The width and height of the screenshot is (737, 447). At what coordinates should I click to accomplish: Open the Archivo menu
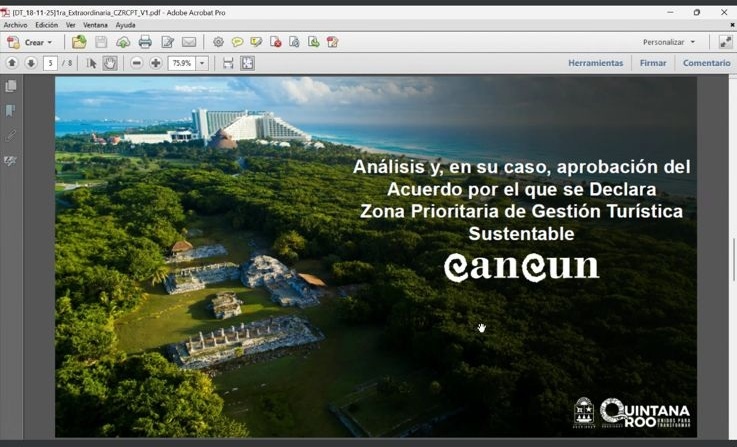(16, 25)
